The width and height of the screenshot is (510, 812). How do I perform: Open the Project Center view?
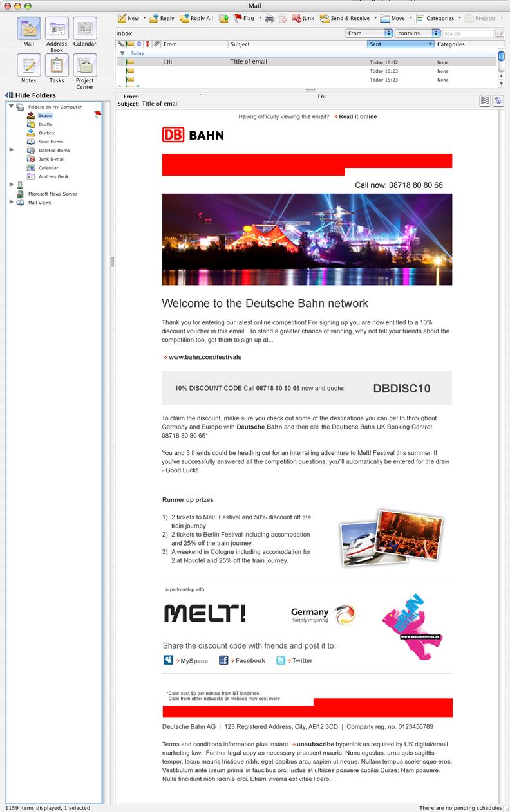click(x=84, y=71)
